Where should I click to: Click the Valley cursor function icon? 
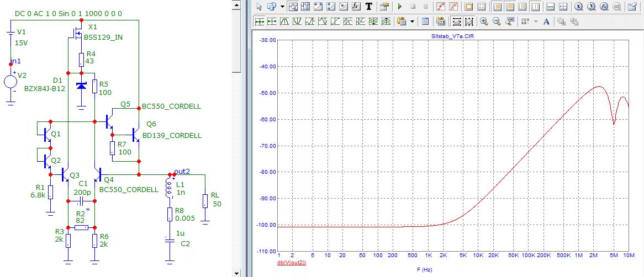click(298, 22)
